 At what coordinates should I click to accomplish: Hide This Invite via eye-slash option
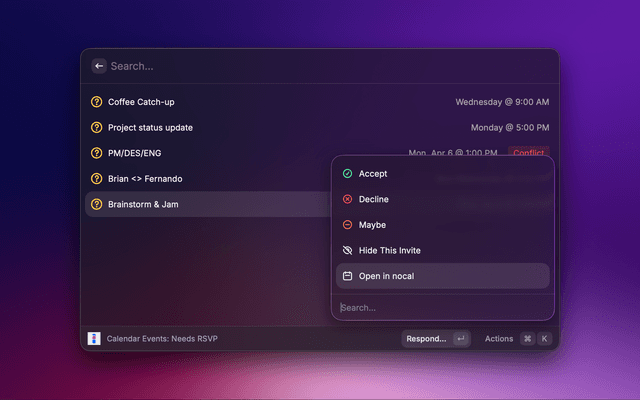coord(382,250)
